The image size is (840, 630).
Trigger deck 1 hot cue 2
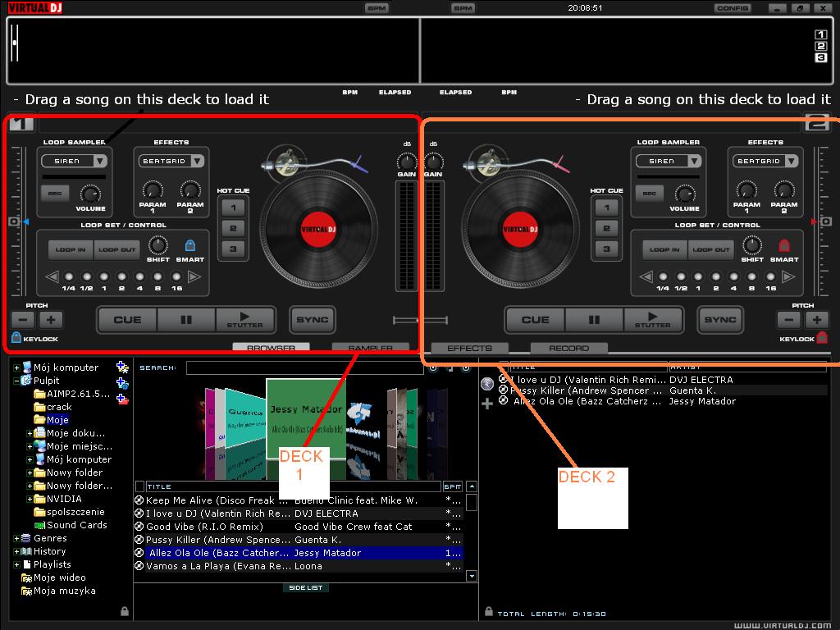pos(233,228)
